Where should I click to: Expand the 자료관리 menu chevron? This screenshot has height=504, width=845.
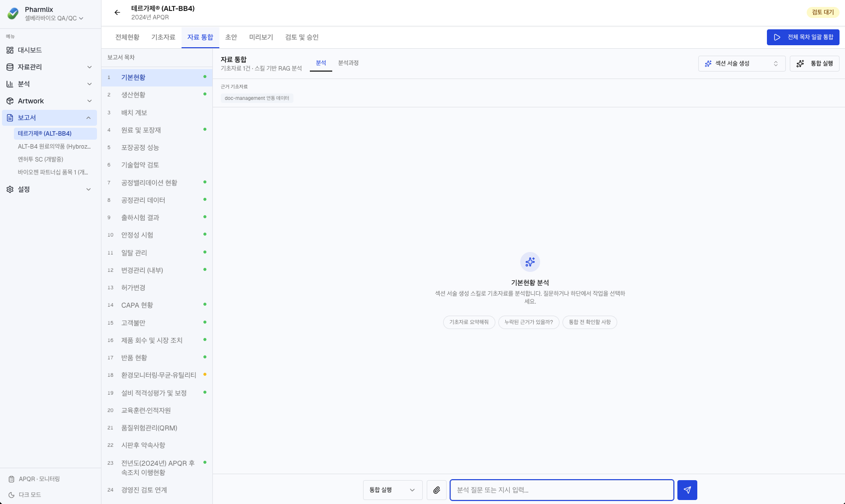click(x=90, y=67)
